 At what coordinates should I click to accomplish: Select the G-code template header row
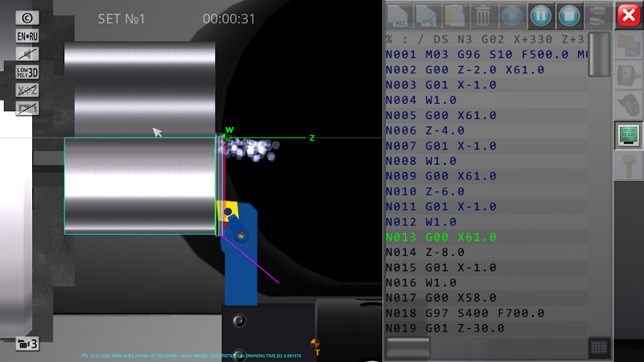(x=487, y=39)
